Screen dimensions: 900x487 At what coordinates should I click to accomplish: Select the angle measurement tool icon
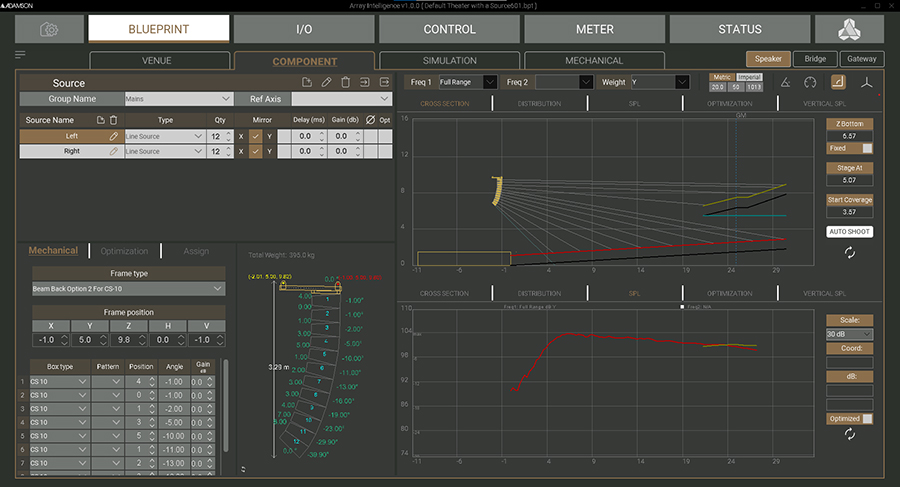[785, 82]
